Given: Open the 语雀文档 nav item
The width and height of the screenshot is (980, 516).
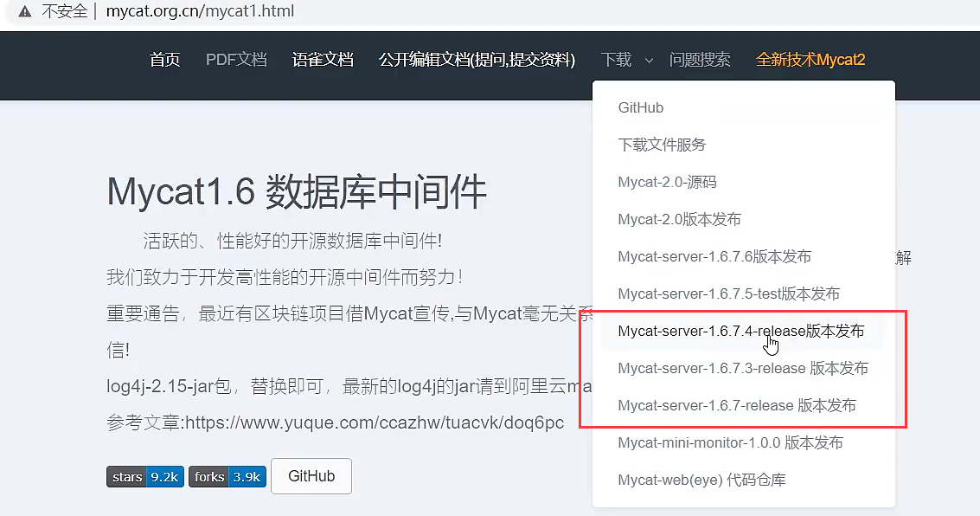Looking at the screenshot, I should (x=323, y=60).
